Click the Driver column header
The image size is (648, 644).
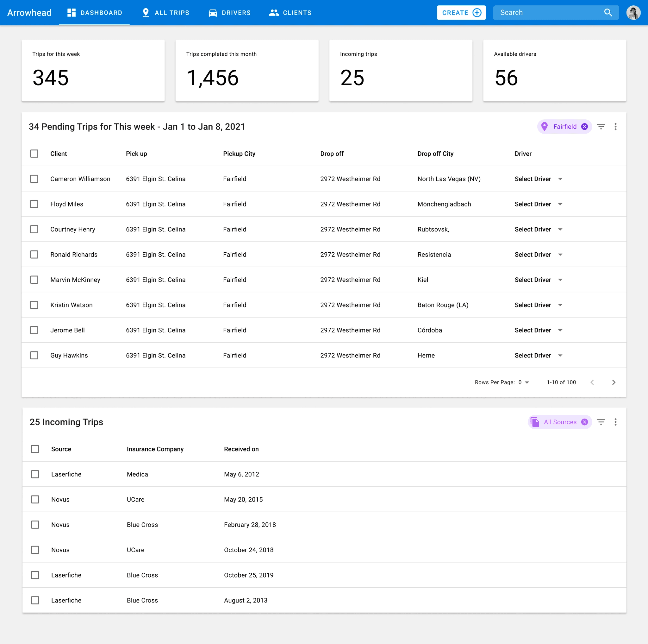[523, 154]
